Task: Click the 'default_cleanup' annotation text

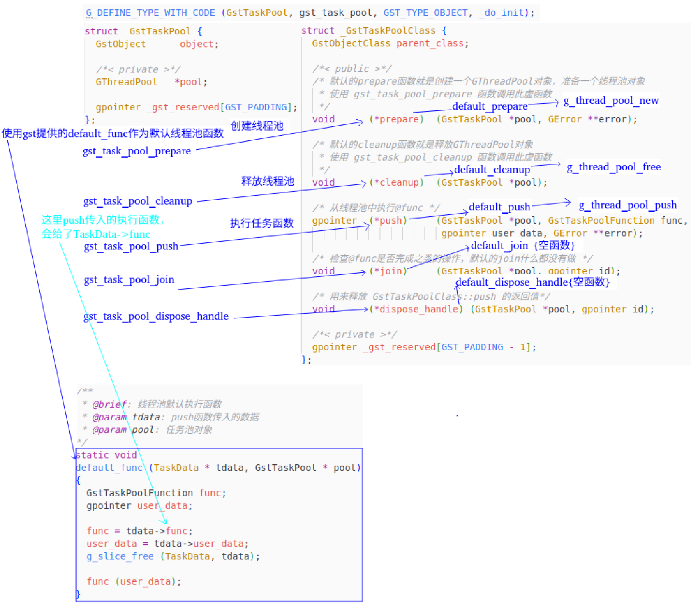Action: click(x=493, y=170)
